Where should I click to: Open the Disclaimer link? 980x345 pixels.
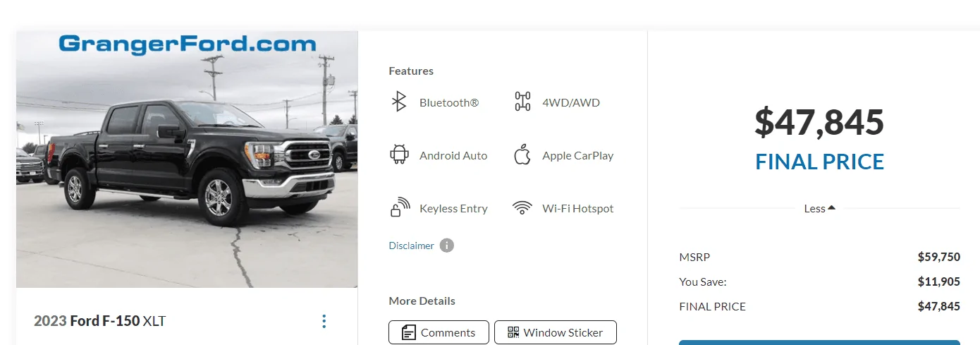click(412, 246)
